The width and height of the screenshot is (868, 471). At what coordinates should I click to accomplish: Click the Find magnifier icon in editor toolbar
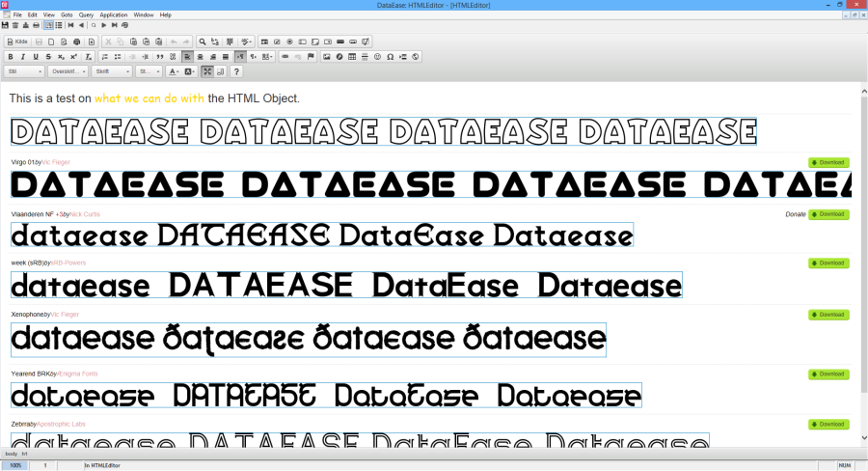(x=203, y=42)
